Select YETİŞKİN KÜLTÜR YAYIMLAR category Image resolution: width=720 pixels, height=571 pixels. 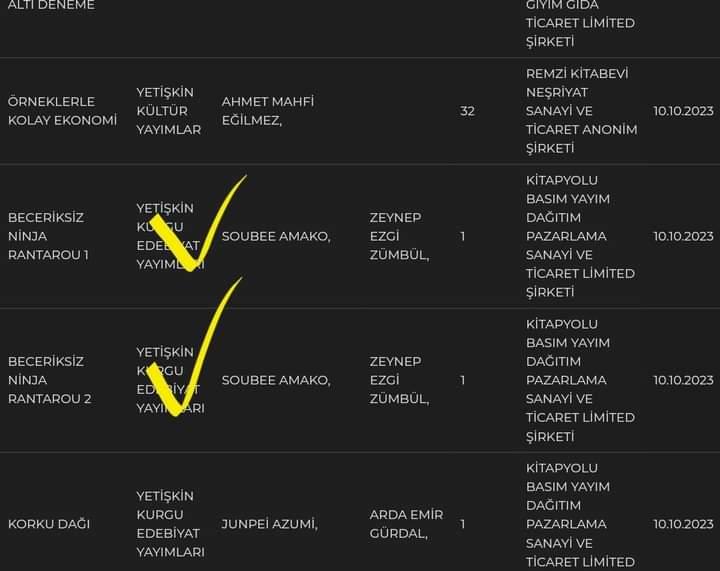click(x=169, y=111)
